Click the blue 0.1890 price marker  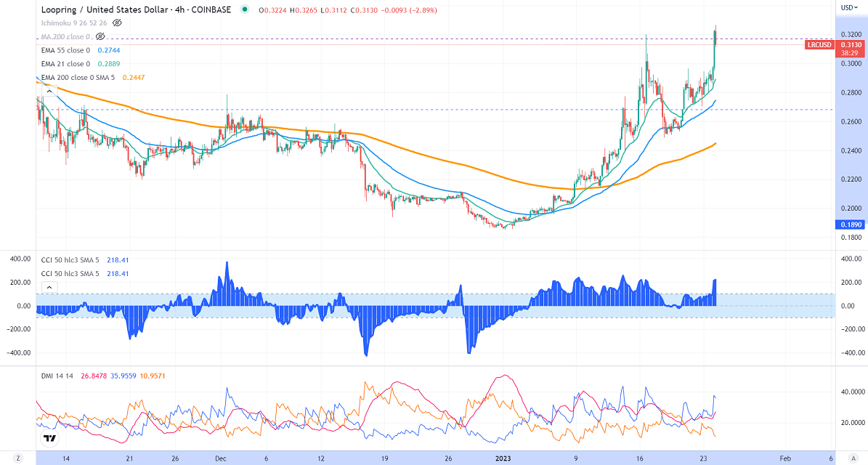pos(851,225)
